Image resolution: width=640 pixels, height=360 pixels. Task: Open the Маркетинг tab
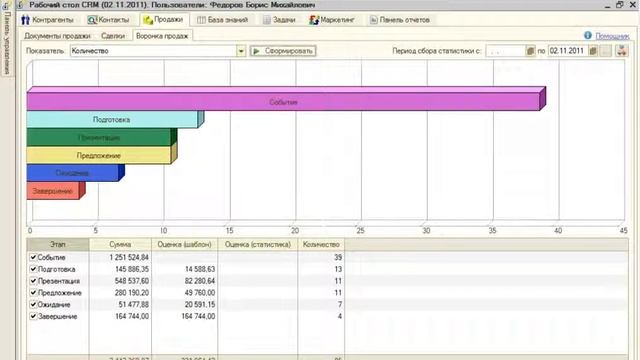tap(332, 20)
